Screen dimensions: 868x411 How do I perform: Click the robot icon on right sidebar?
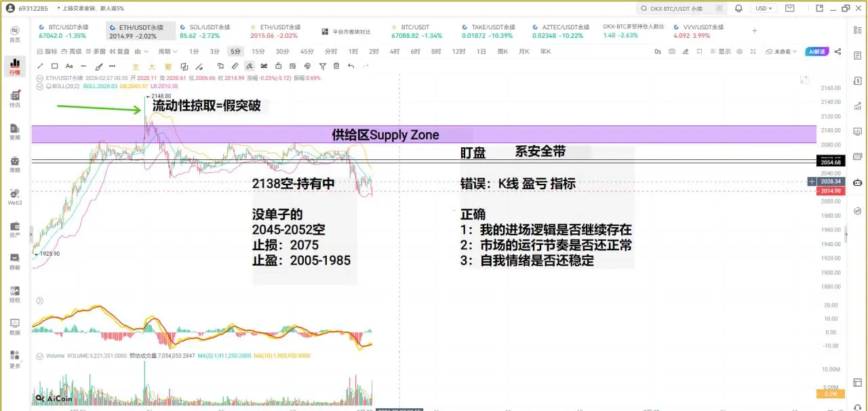pos(858,182)
